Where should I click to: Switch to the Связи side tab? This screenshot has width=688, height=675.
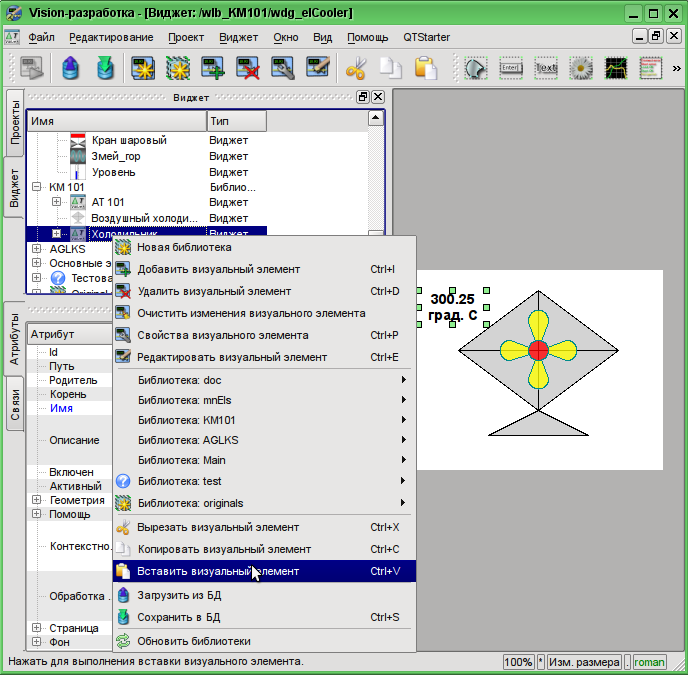(x=14, y=405)
